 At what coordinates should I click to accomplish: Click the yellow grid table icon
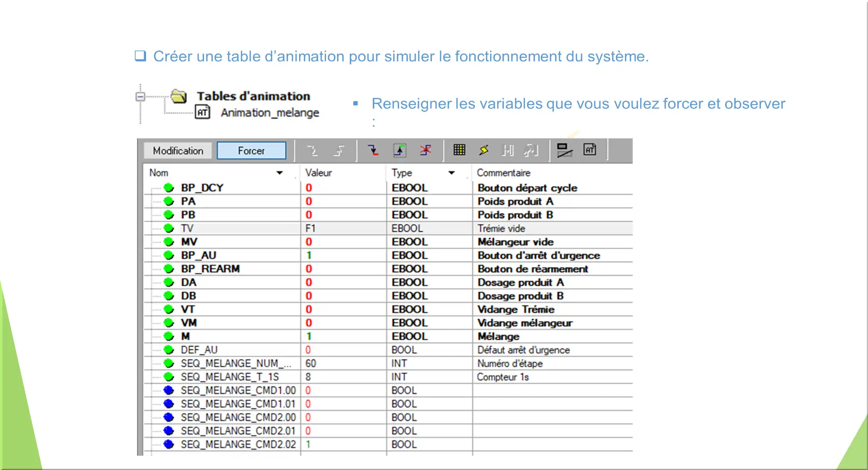tap(460, 150)
